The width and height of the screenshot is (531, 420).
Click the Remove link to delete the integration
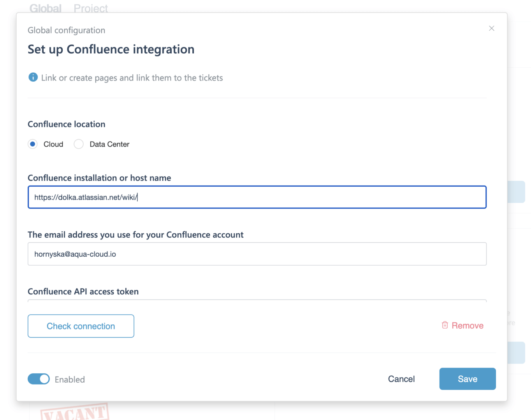click(x=467, y=325)
